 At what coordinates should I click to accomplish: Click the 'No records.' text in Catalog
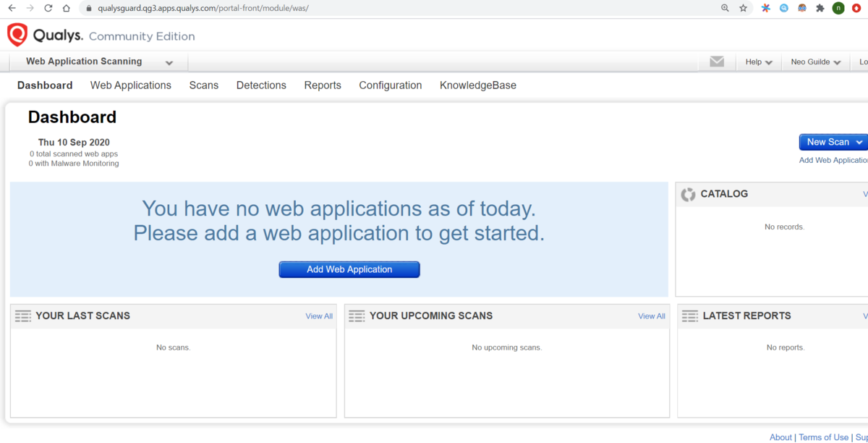[785, 227]
